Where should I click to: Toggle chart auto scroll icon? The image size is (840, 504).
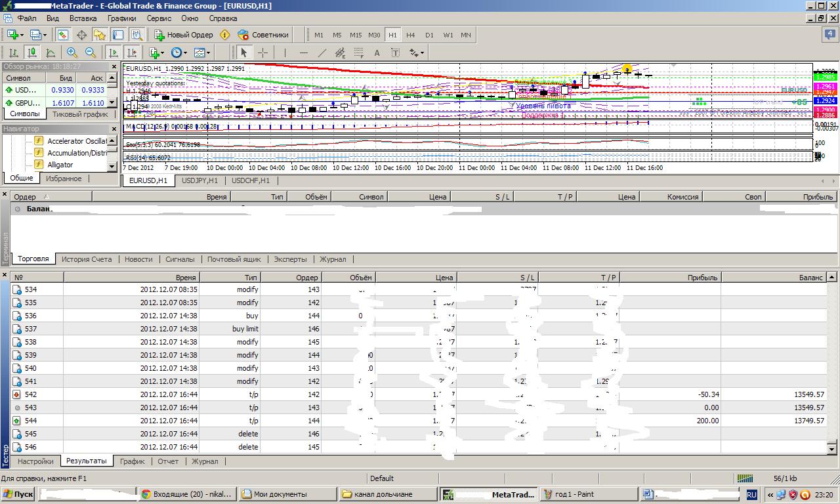114,52
